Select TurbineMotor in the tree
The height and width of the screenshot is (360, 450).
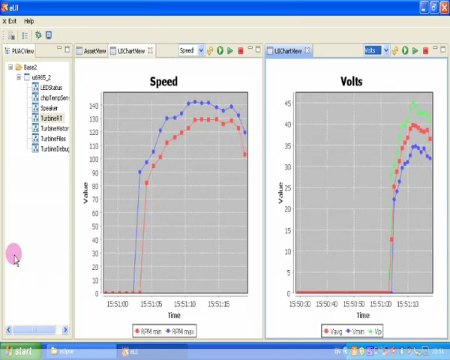tap(55, 129)
